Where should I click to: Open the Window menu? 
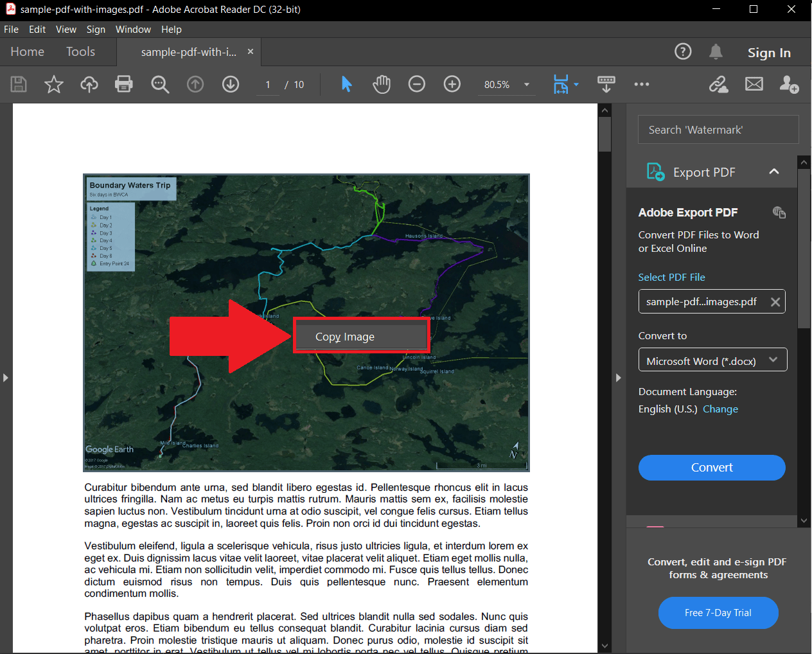pyautogui.click(x=133, y=30)
